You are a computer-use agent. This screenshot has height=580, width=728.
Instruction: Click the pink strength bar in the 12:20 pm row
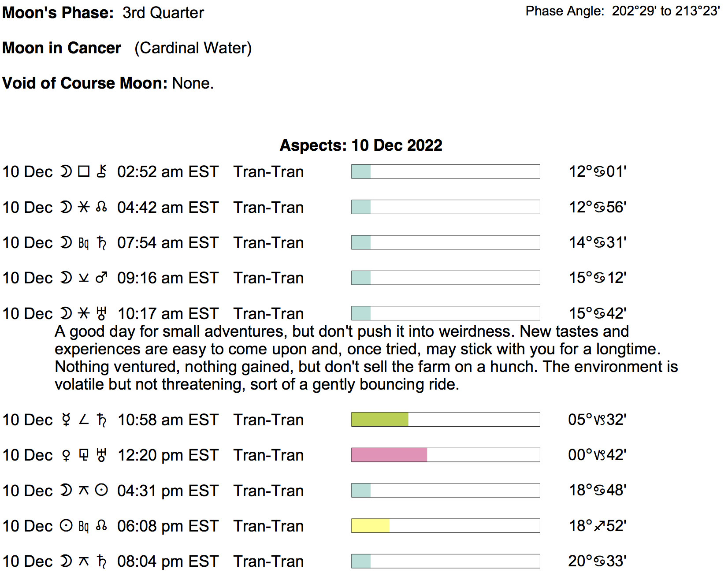point(389,455)
